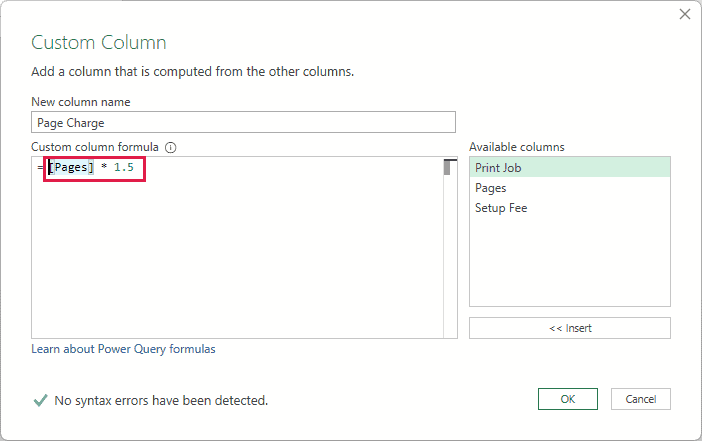This screenshot has width=702, height=441.
Task: Open Learn about Power Query formulas link
Action: (123, 349)
